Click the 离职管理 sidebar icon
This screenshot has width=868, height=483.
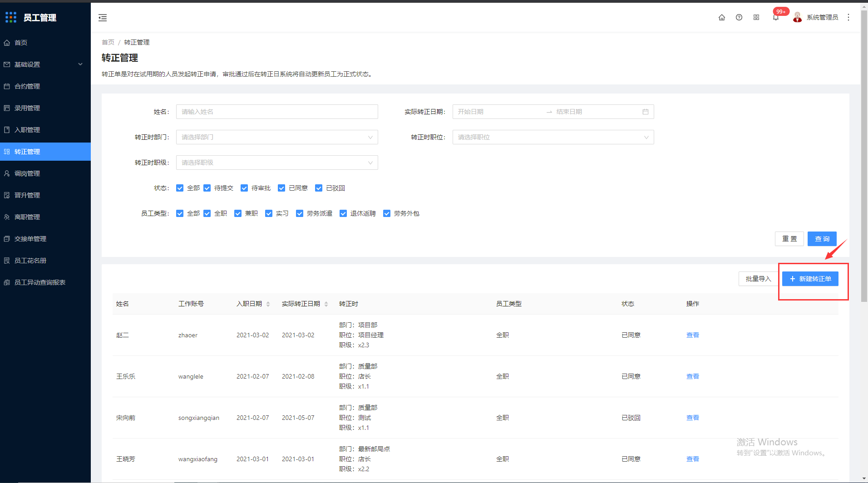tap(7, 217)
